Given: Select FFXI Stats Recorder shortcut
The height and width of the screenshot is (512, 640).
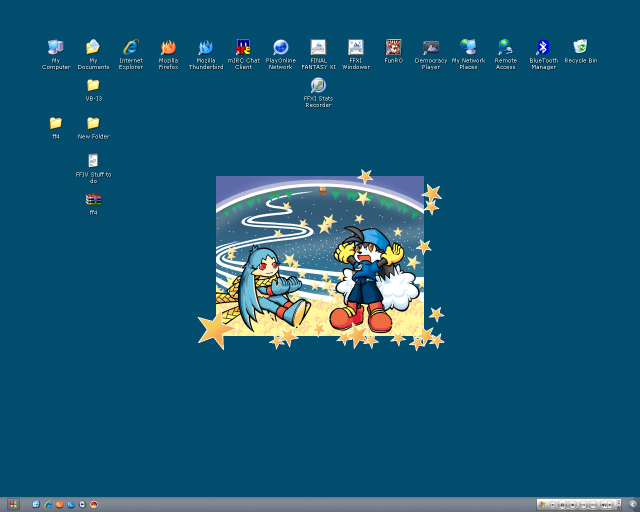Looking at the screenshot, I should [318, 93].
